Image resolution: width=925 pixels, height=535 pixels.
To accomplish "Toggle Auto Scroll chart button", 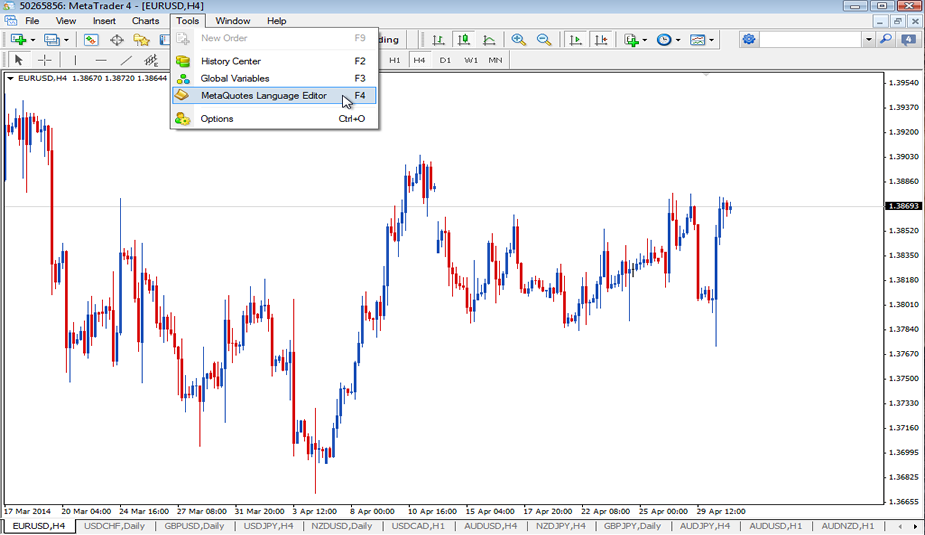I will pyautogui.click(x=575, y=40).
